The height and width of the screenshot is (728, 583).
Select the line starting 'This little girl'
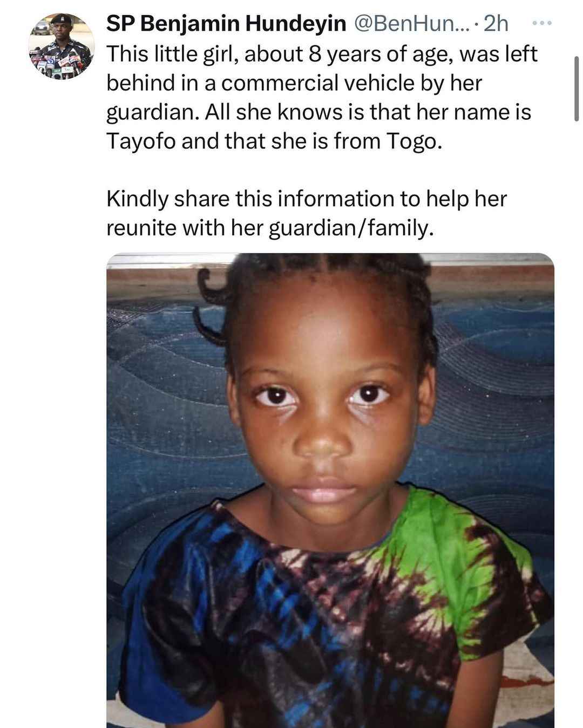322,54
